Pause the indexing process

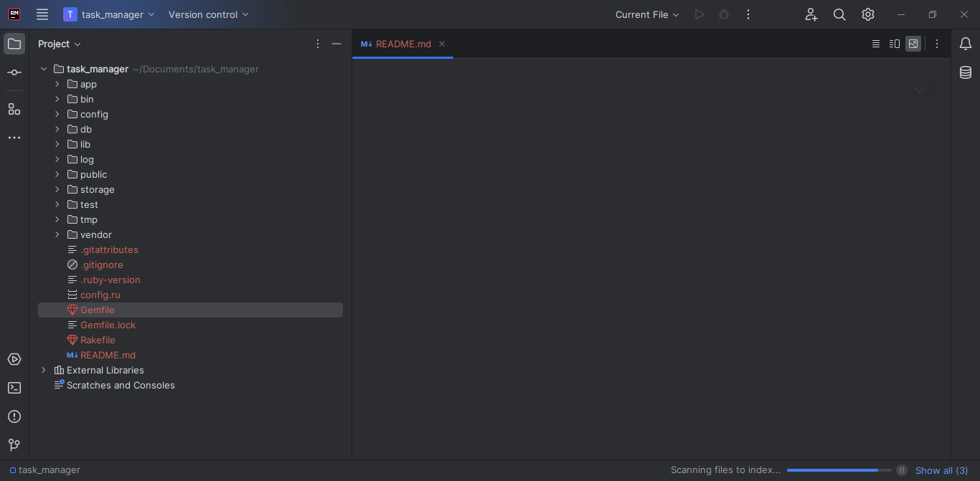tap(902, 470)
